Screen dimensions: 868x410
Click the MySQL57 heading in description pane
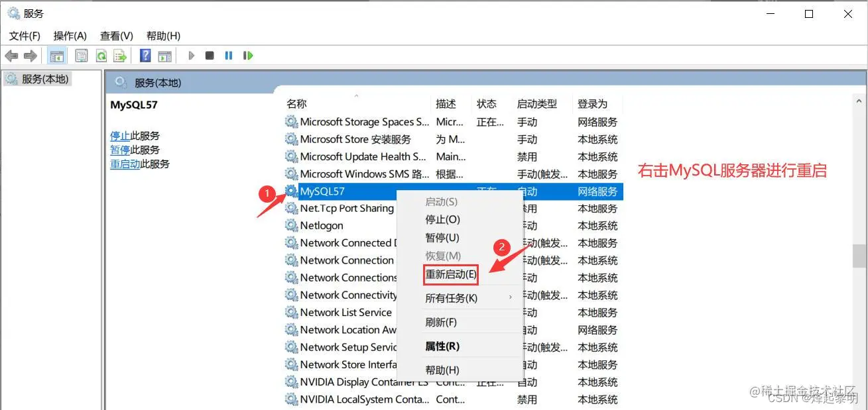134,105
